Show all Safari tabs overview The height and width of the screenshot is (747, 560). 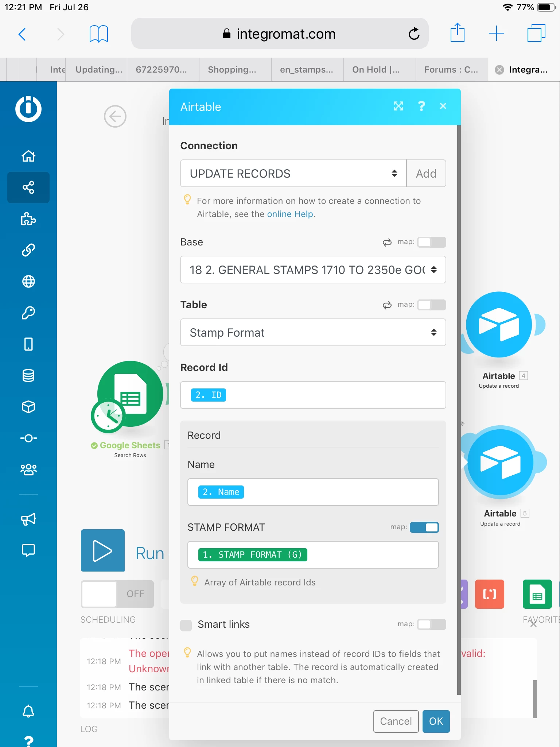pyautogui.click(x=536, y=33)
